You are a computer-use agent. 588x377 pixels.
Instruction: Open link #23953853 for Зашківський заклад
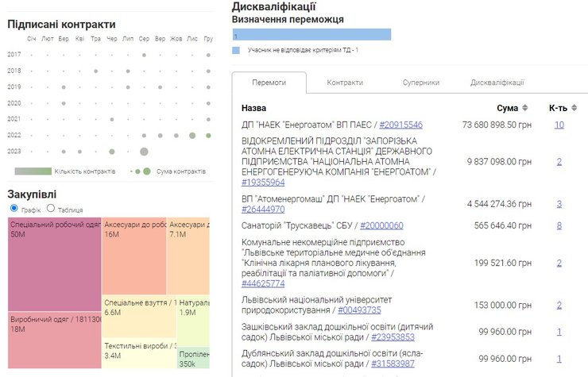click(x=393, y=337)
